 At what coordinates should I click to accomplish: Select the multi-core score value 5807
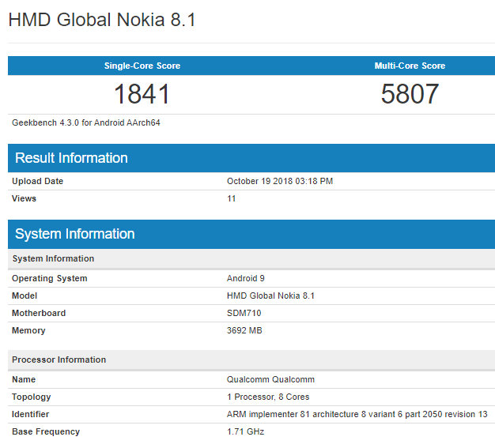410,94
